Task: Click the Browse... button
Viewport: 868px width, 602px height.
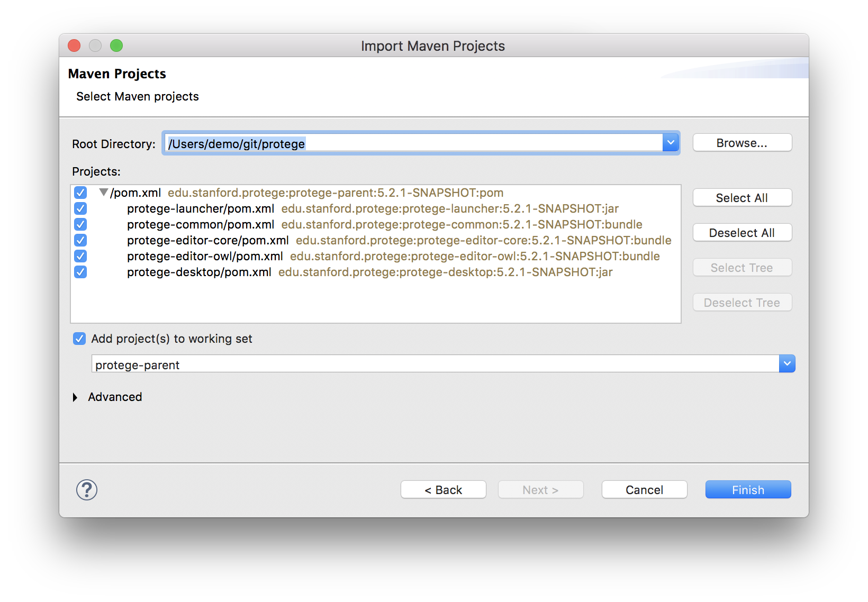Action: coord(742,143)
